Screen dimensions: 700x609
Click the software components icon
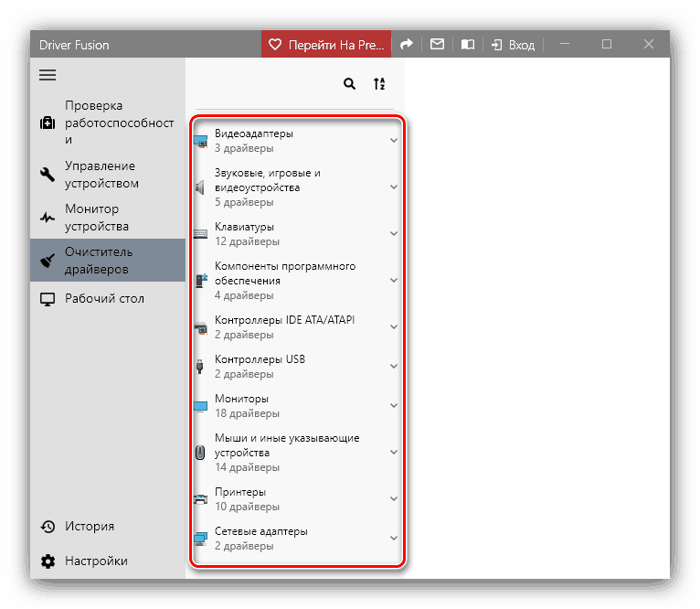(x=201, y=281)
